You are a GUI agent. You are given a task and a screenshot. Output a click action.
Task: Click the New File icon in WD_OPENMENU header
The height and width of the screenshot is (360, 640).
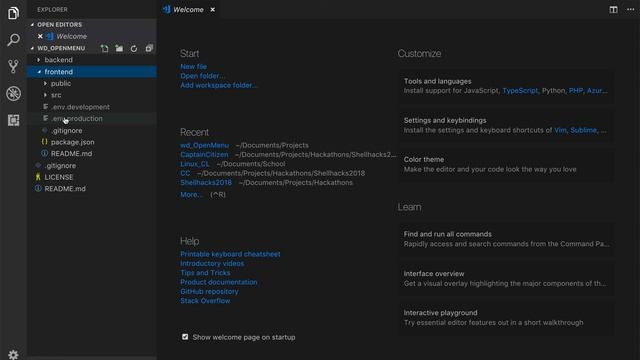click(x=104, y=49)
